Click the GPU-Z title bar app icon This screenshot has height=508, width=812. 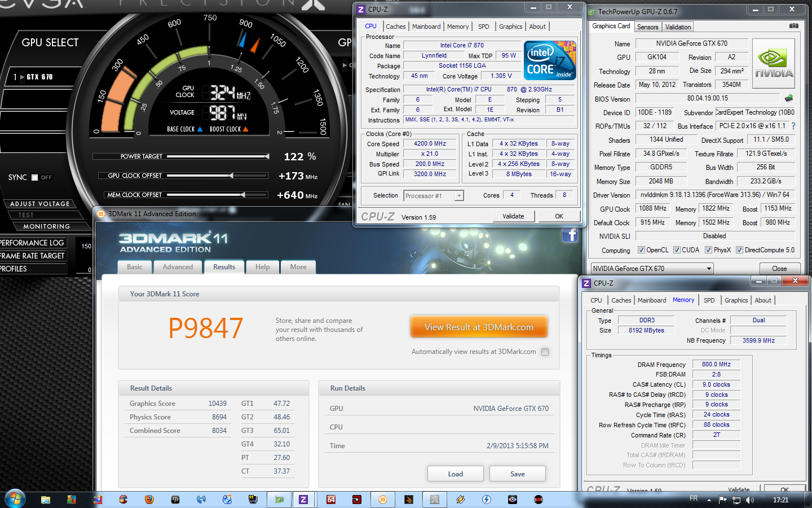[x=592, y=11]
